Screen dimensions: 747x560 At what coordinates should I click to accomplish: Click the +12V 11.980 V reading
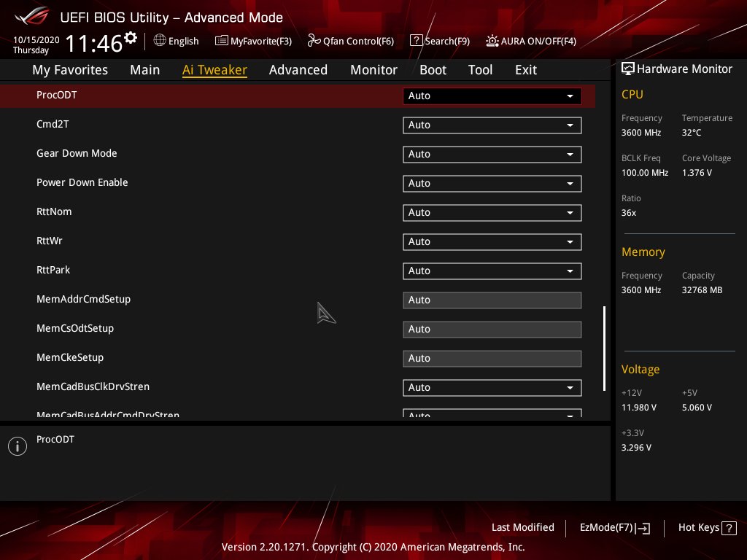pos(639,408)
